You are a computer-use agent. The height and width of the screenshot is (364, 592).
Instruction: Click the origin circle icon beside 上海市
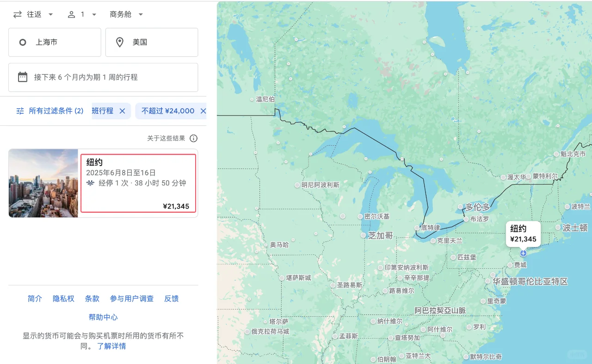tap(22, 42)
